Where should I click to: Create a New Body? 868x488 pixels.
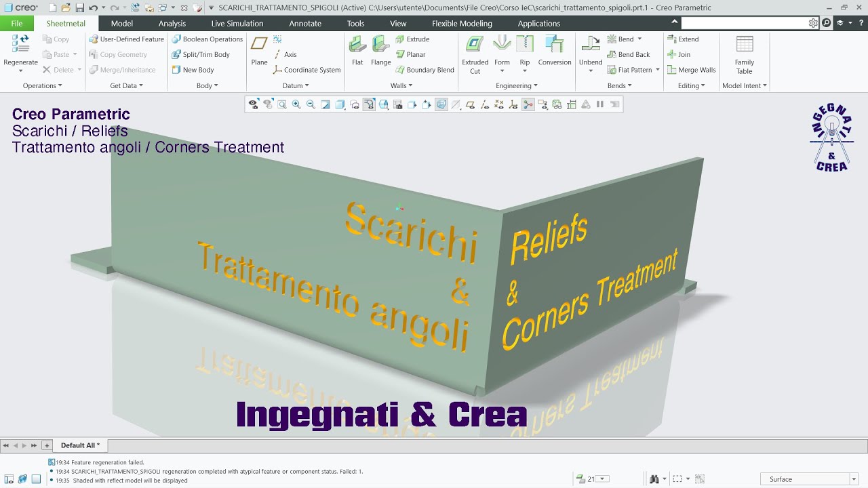coord(193,70)
